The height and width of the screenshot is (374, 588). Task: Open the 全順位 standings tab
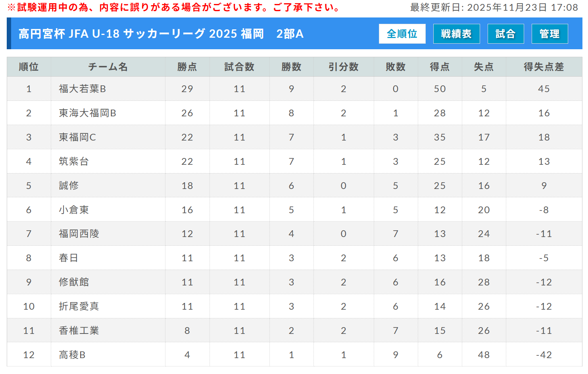pos(402,34)
